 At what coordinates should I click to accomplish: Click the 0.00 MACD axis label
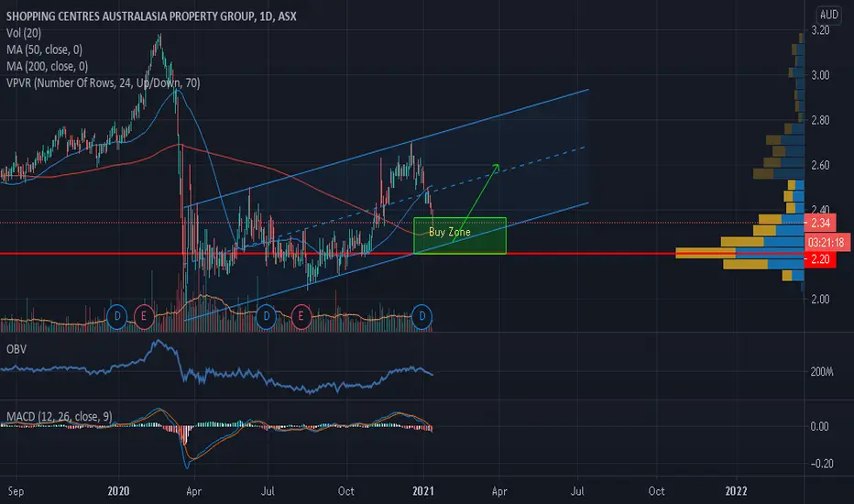point(820,426)
